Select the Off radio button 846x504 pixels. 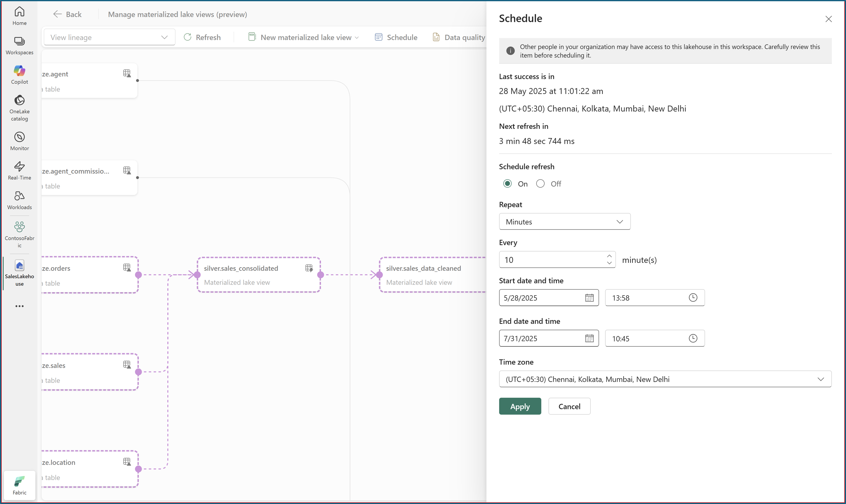tap(540, 184)
